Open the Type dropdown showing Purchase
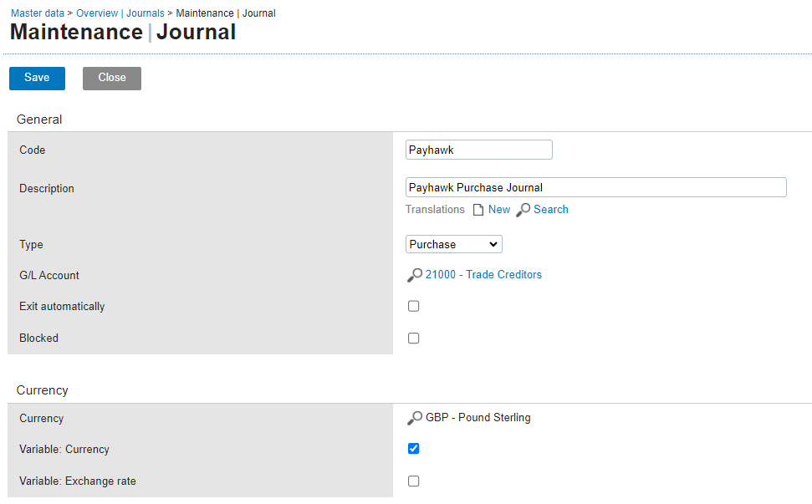812x504 pixels. coord(453,244)
